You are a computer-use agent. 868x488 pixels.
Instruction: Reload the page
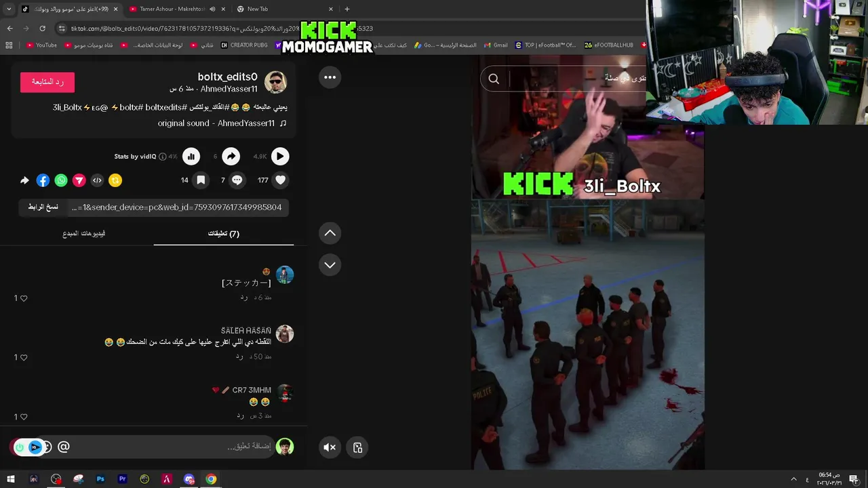[x=42, y=28]
